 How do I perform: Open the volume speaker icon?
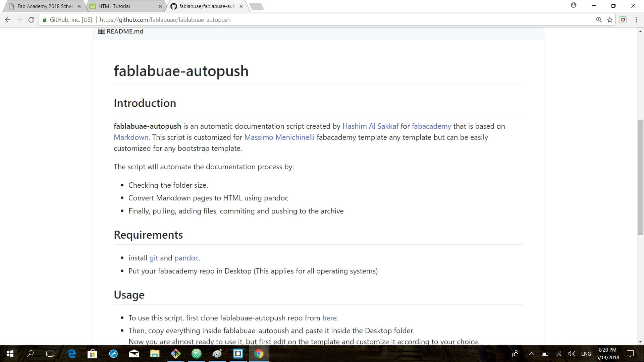[572, 354]
